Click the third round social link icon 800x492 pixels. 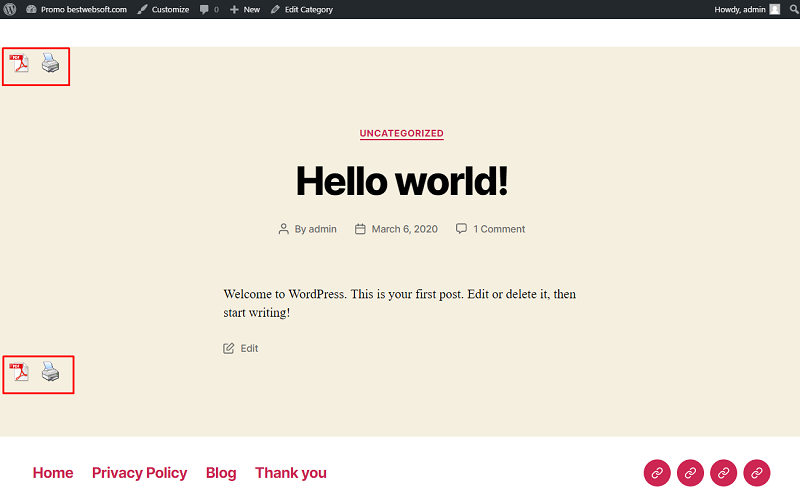point(723,473)
